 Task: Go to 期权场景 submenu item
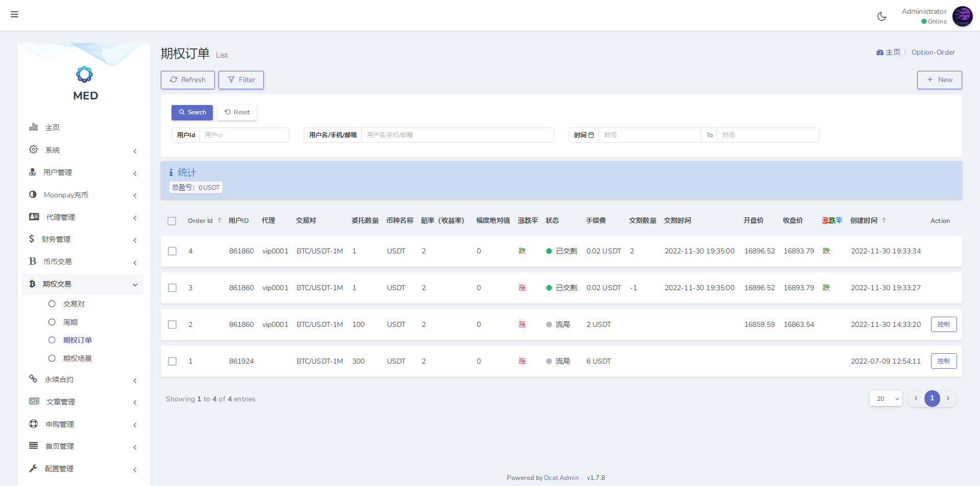pyautogui.click(x=77, y=359)
